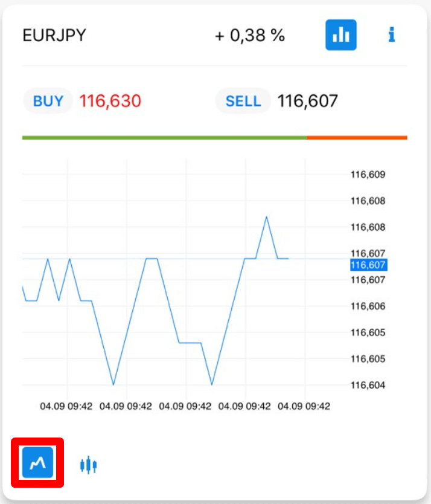Select the highlighted 116,607 price tag
This screenshot has width=431, height=504.
coord(369,265)
